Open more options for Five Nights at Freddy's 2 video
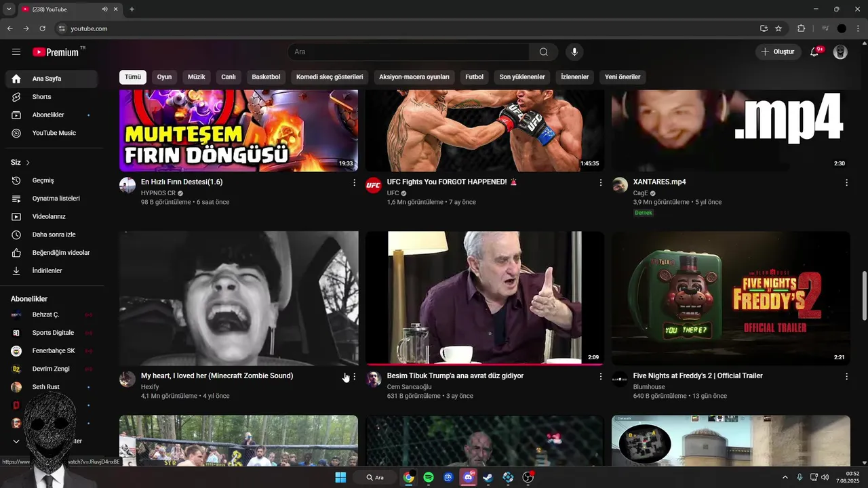Screen dimensions: 868x488 pyautogui.click(x=846, y=376)
